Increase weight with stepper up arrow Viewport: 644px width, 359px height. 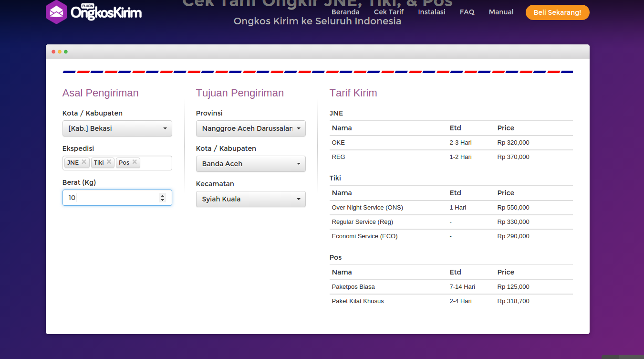(x=162, y=195)
